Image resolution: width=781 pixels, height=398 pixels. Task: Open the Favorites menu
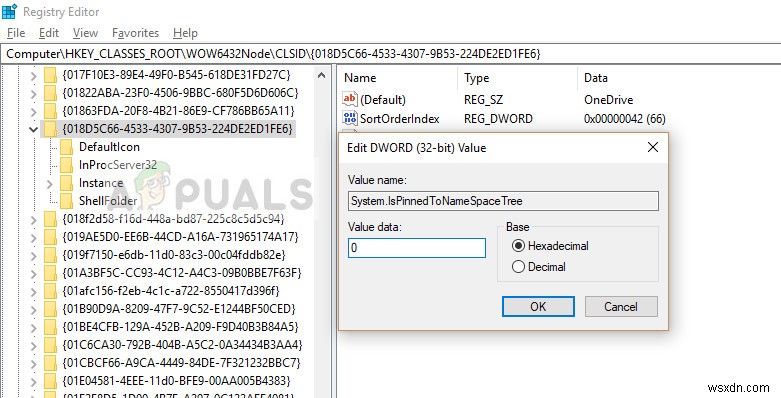(135, 33)
